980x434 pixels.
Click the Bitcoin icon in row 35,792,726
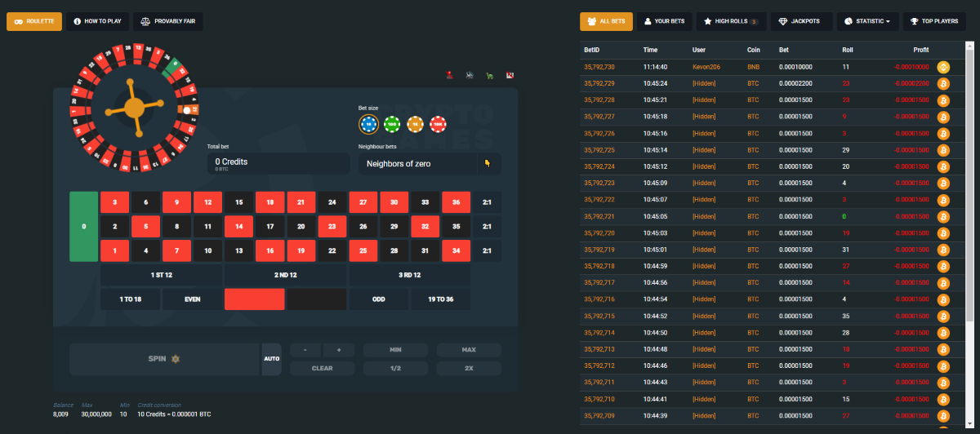pos(942,134)
